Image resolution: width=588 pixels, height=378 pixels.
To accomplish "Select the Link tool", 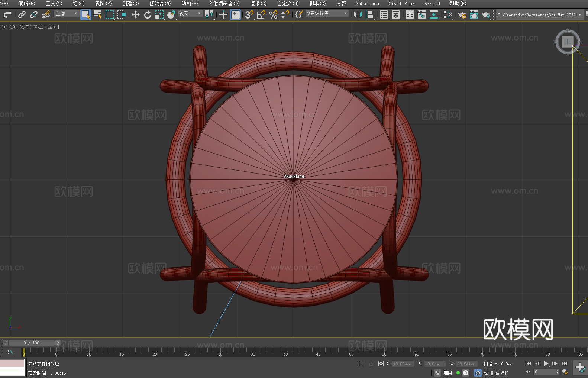I will (22, 14).
